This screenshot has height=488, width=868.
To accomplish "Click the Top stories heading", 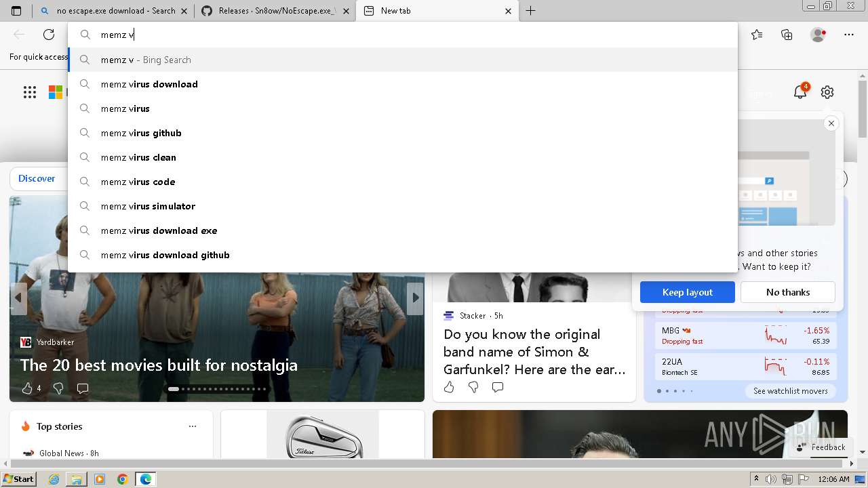I will (x=60, y=426).
